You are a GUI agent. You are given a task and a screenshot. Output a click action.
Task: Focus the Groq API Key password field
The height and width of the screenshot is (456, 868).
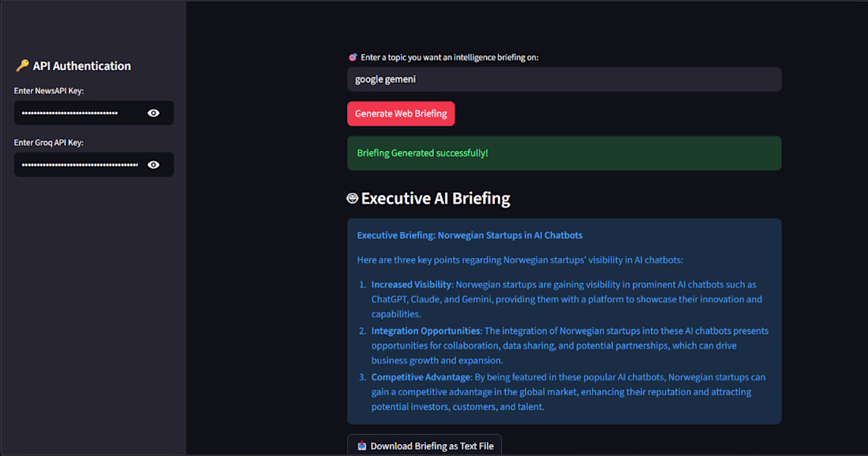coord(80,165)
